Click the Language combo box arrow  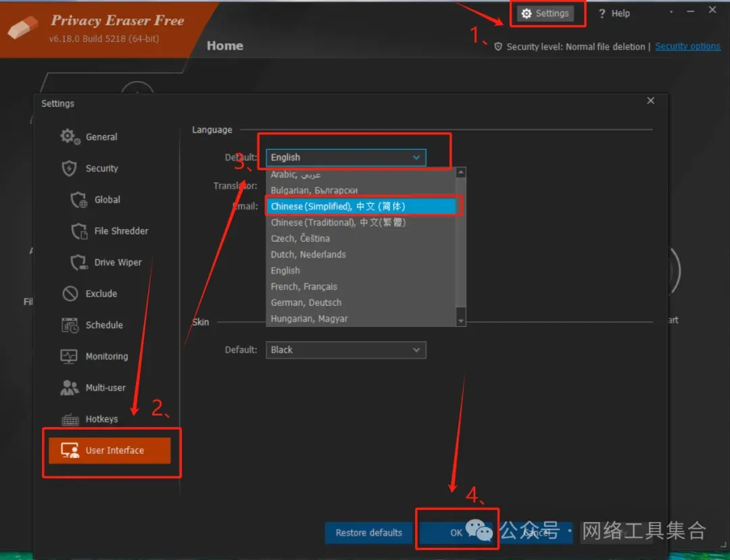[416, 157]
